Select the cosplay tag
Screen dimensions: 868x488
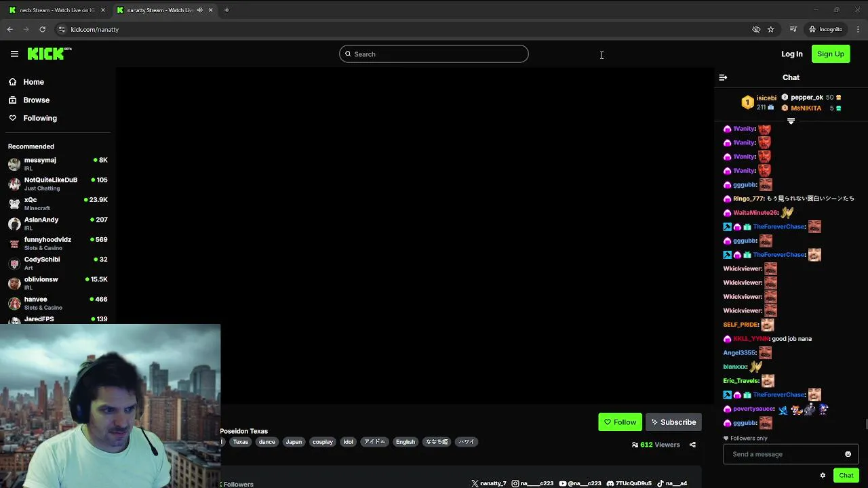point(323,442)
